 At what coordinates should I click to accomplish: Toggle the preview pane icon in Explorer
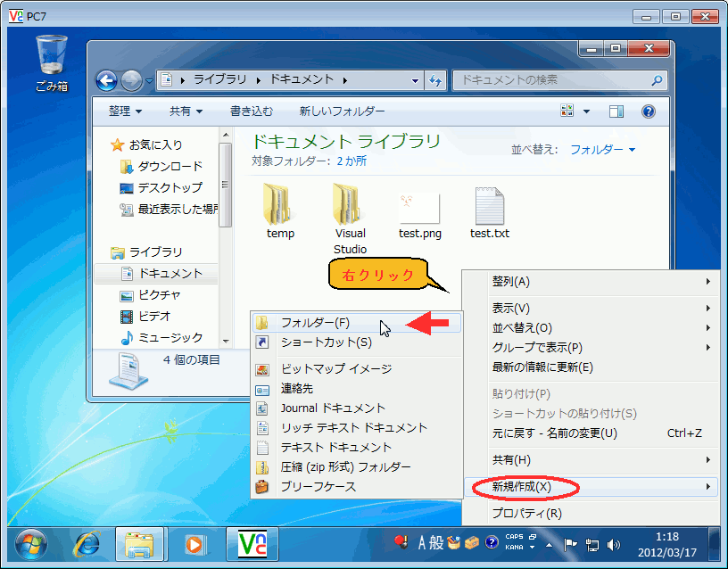point(616,109)
